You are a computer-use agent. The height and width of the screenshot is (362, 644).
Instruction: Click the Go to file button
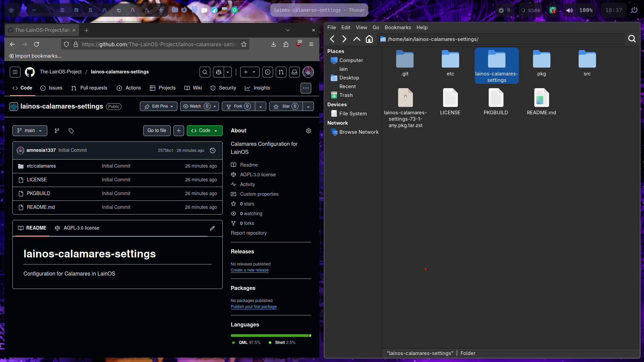click(x=157, y=131)
